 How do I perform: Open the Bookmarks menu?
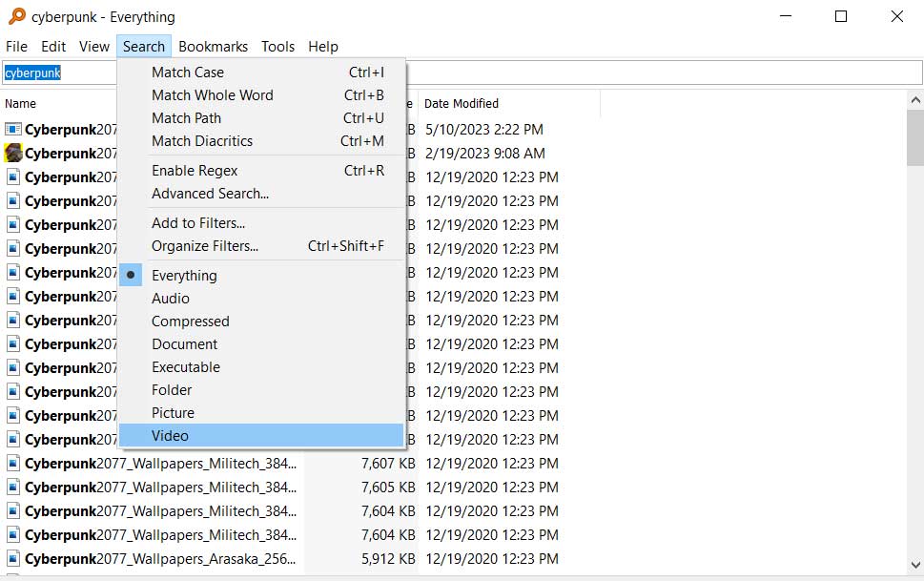[214, 47]
